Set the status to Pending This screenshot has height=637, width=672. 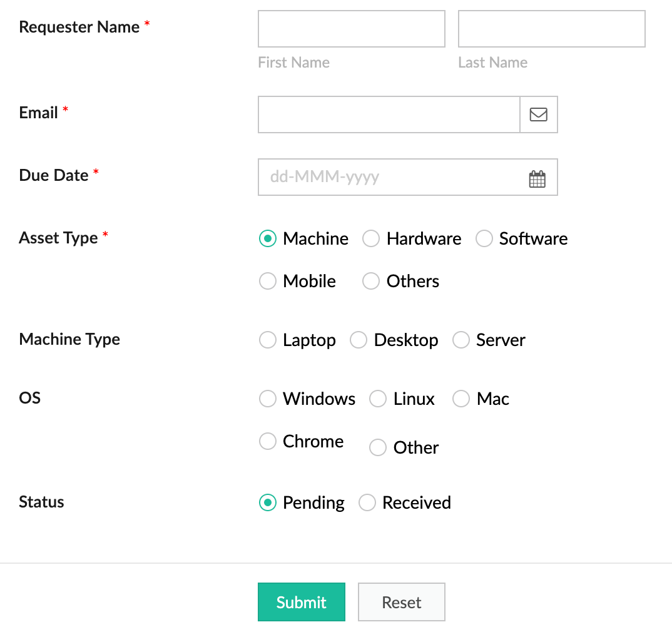click(x=267, y=502)
